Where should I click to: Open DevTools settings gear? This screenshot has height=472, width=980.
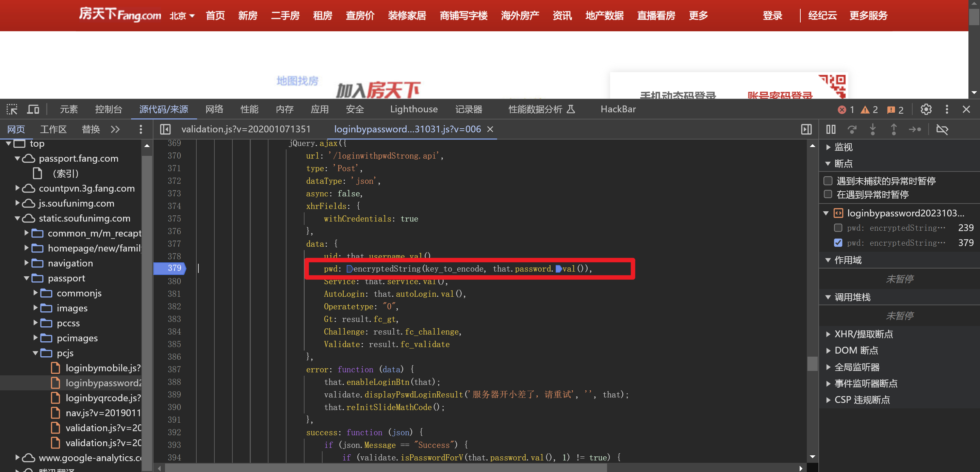tap(926, 109)
